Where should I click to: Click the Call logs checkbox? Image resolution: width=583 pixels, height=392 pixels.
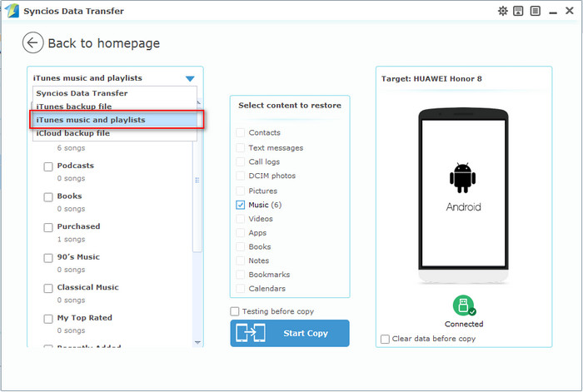(x=240, y=162)
